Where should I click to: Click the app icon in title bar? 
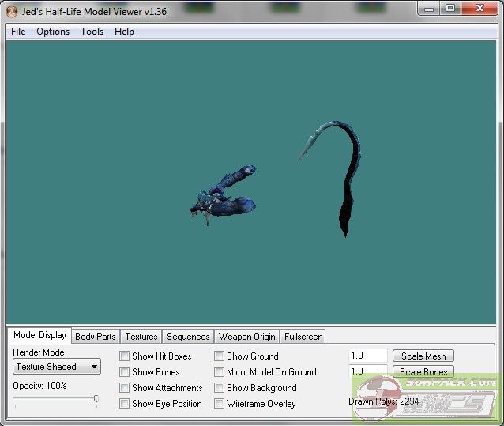(11, 11)
